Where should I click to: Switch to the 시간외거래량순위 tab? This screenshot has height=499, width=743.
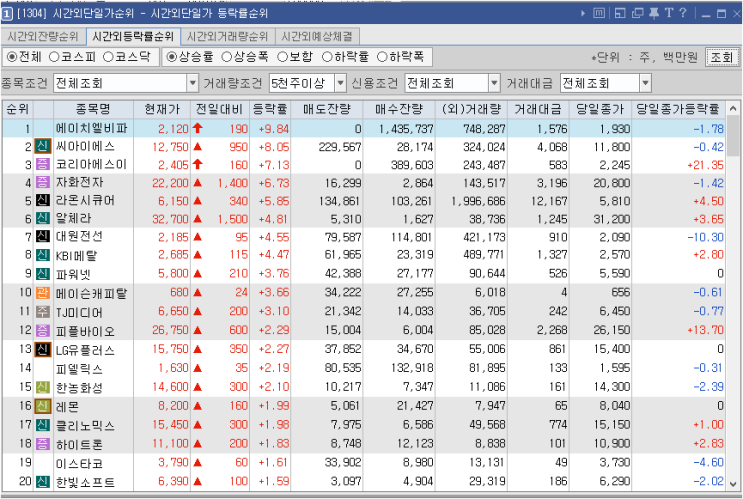point(227,36)
